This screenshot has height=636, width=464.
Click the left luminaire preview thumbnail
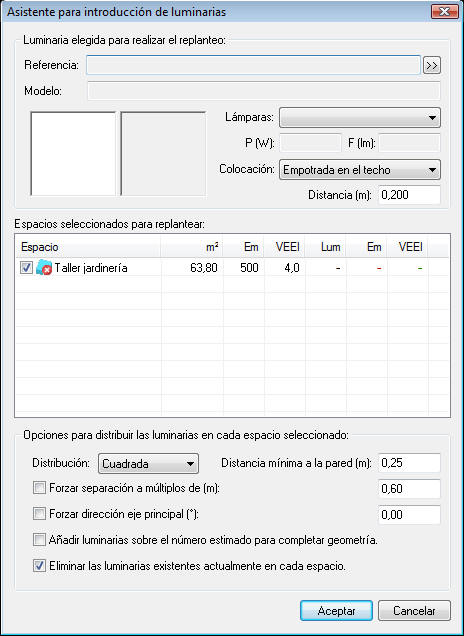click(x=73, y=154)
